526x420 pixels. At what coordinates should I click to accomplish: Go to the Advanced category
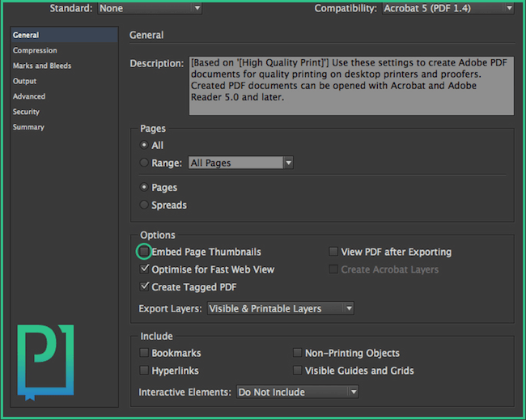coord(29,96)
